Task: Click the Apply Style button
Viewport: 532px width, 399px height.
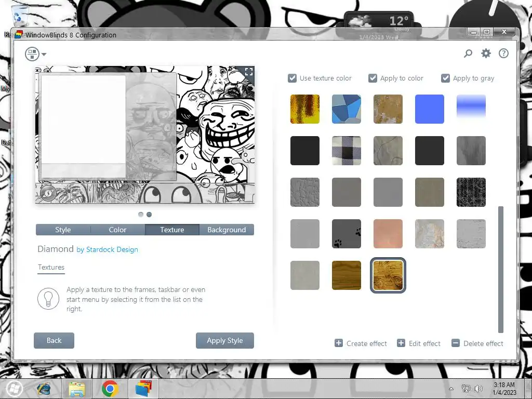Action: point(224,340)
